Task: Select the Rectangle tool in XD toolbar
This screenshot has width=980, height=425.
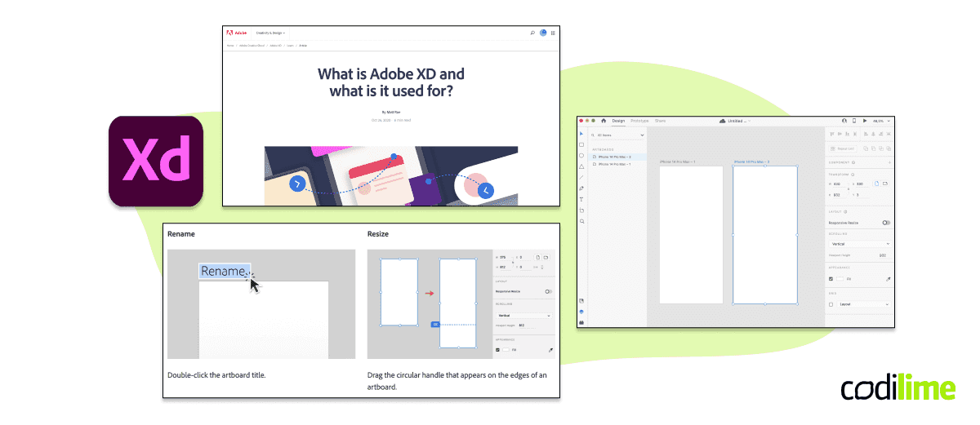Action: tap(581, 144)
